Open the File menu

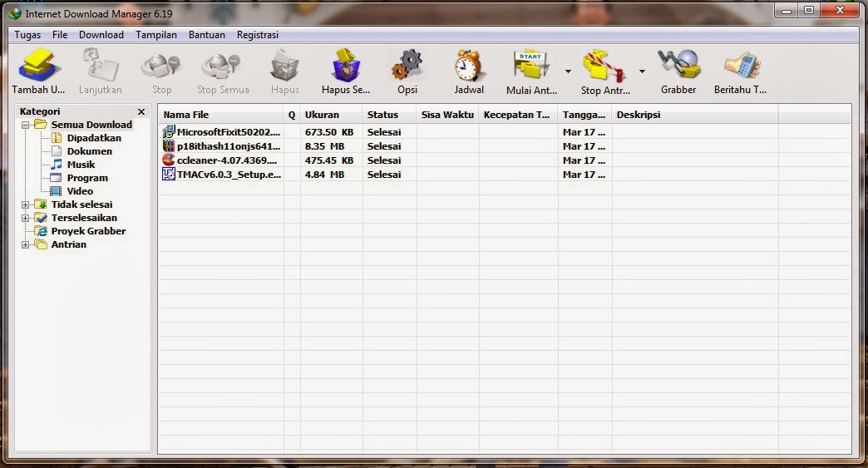[60, 35]
